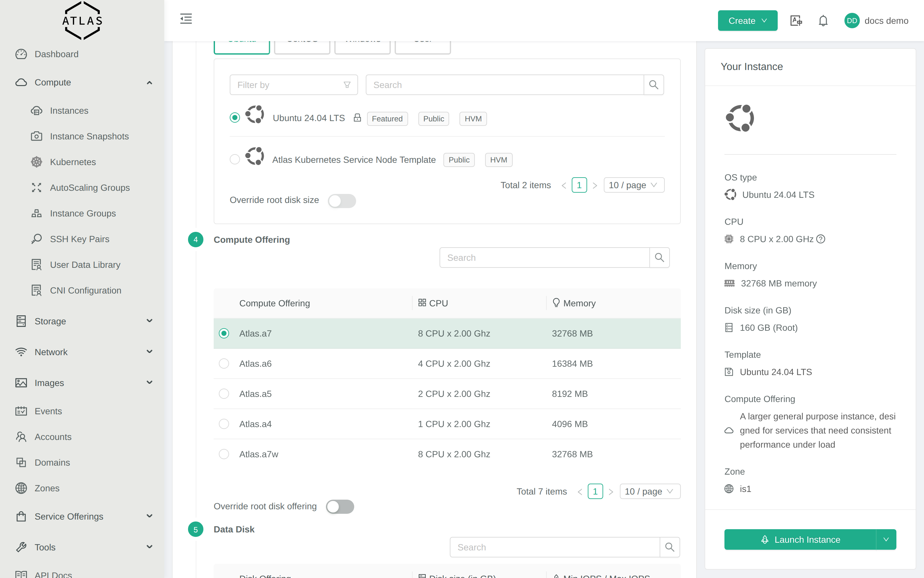Click the Events calendar icon
The height and width of the screenshot is (578, 924).
21,411
